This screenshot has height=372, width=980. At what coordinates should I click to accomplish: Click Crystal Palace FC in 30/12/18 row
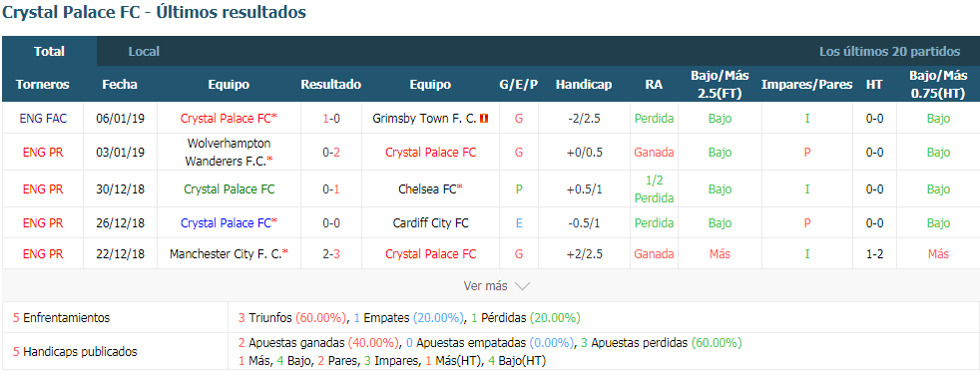[x=229, y=189]
